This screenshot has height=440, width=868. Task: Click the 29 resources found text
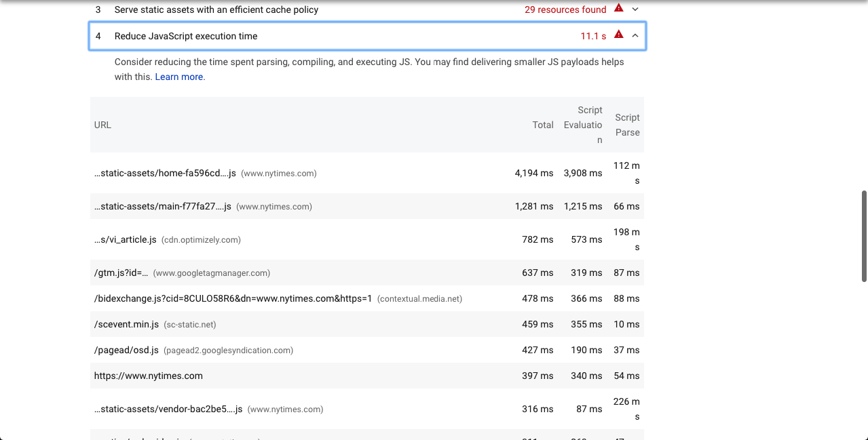(565, 10)
